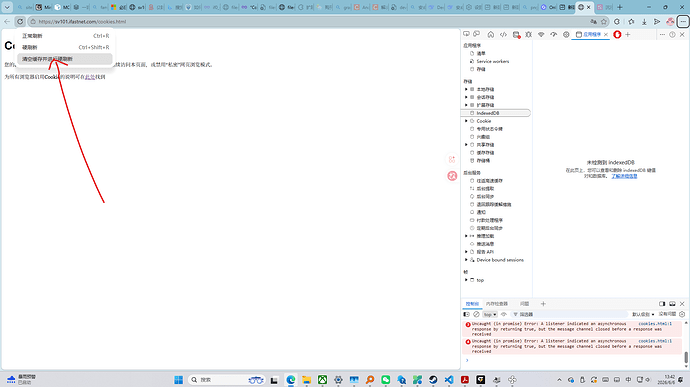Image resolution: width=690 pixels, height=387 pixels.
Task: Toggle console live expression eye icon
Action: pyautogui.click(x=504, y=314)
